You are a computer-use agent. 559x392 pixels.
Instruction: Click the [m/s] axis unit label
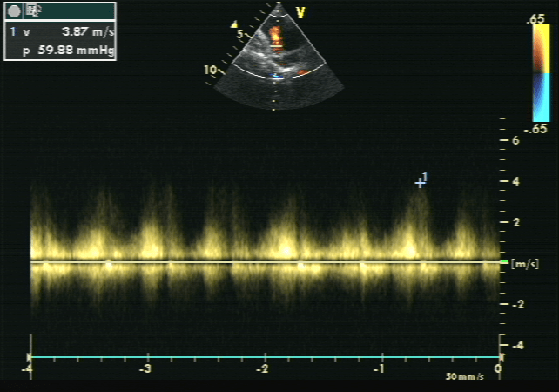(x=525, y=264)
